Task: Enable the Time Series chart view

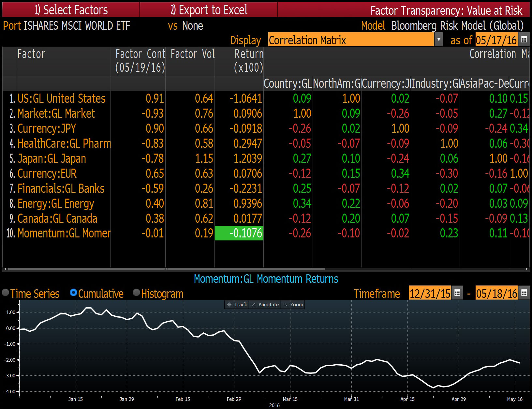Action: [x=5, y=293]
